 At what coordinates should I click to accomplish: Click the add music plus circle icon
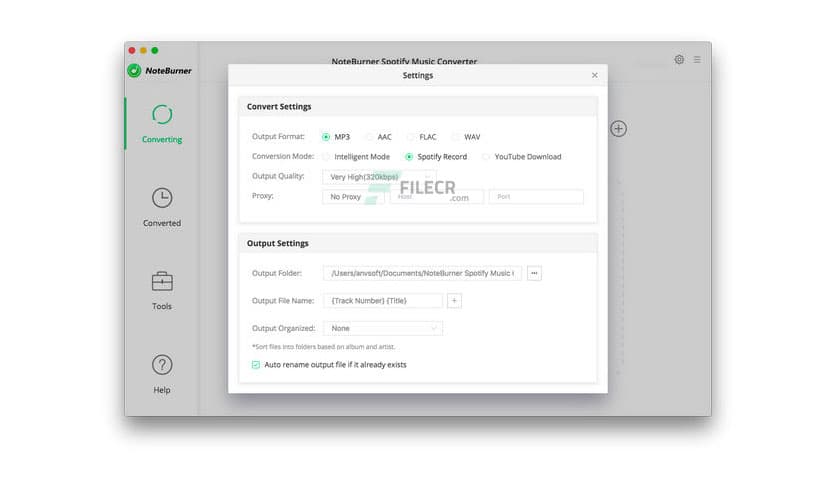click(x=618, y=128)
